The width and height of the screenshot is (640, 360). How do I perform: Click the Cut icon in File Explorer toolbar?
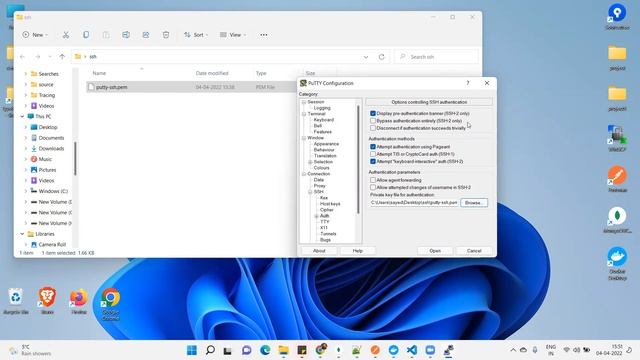(x=66, y=35)
